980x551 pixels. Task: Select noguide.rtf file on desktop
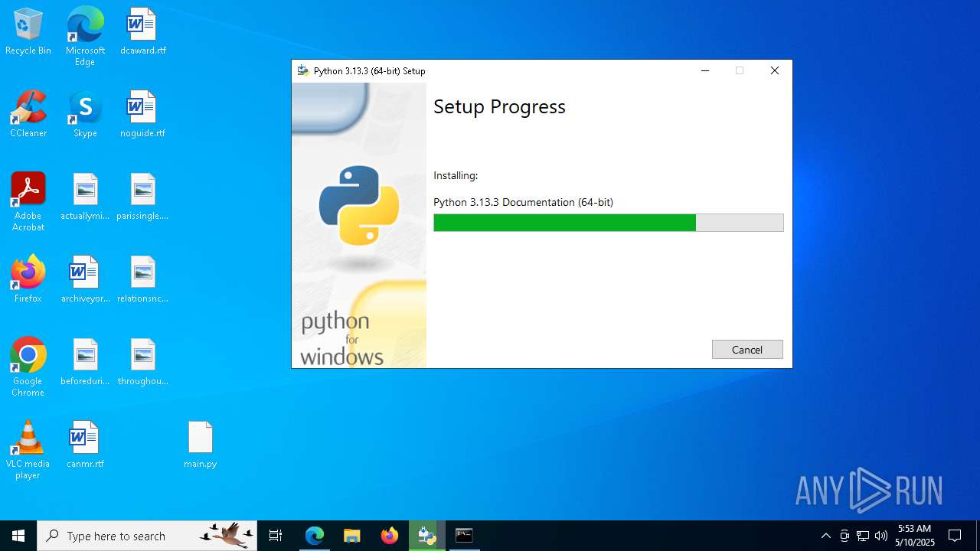[142, 115]
